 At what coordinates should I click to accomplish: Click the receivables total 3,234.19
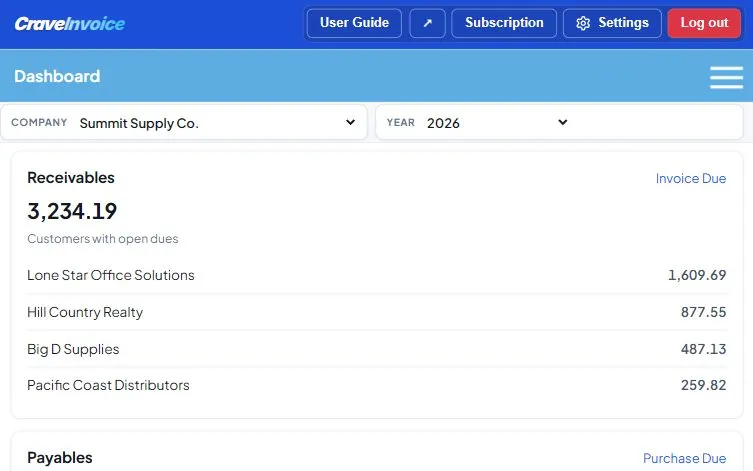[x=72, y=211]
